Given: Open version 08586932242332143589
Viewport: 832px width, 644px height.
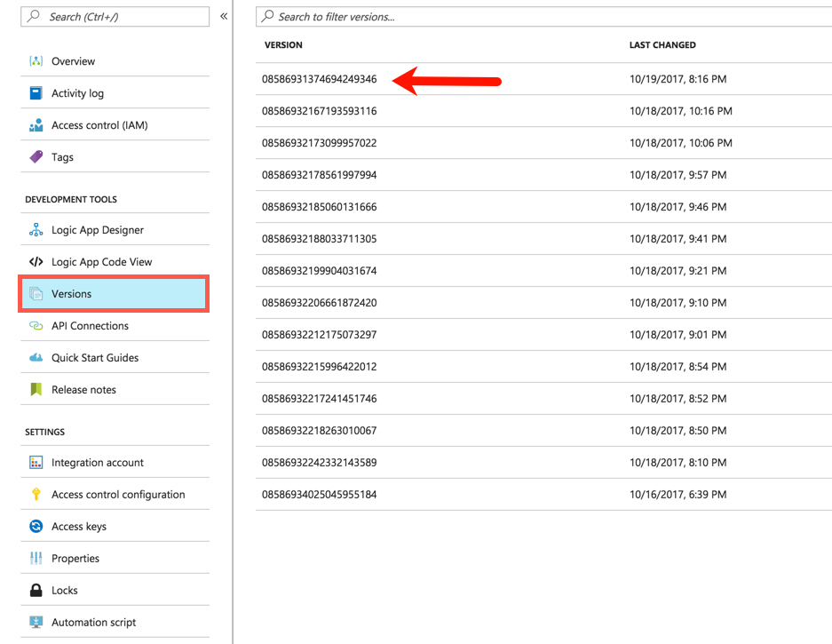Looking at the screenshot, I should point(319,463).
